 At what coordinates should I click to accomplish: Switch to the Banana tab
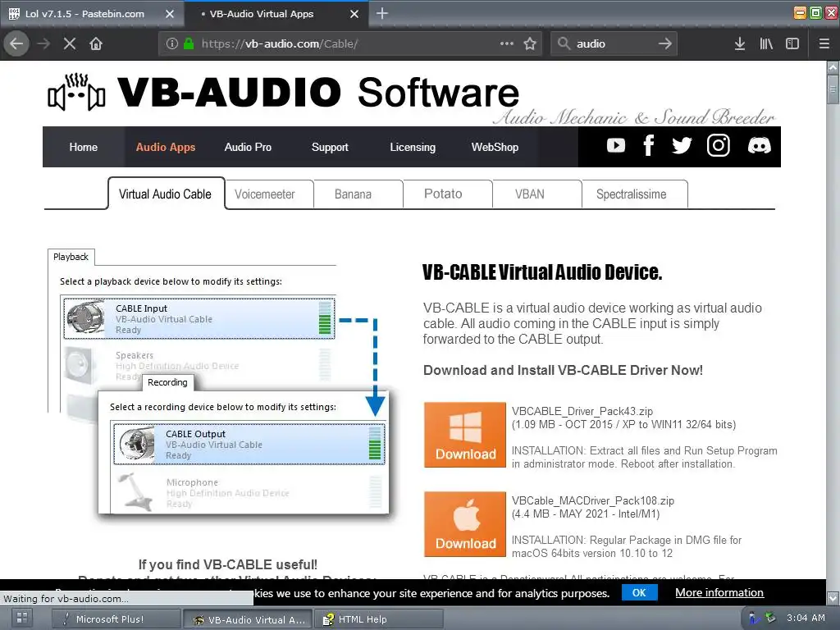(x=358, y=194)
